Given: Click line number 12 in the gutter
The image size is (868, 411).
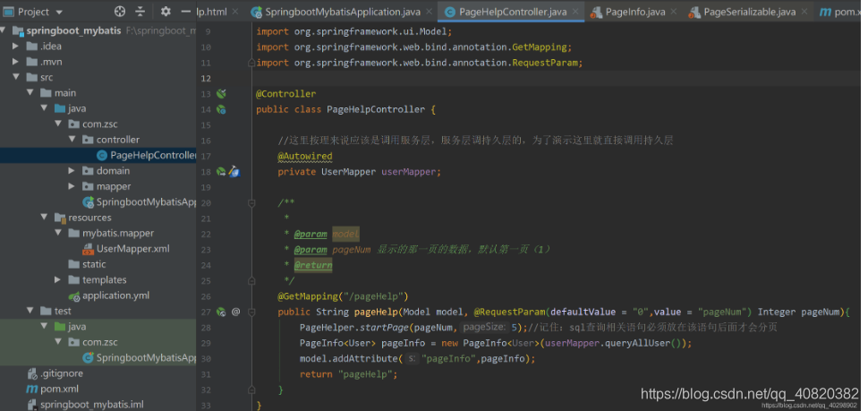Looking at the screenshot, I should [207, 78].
